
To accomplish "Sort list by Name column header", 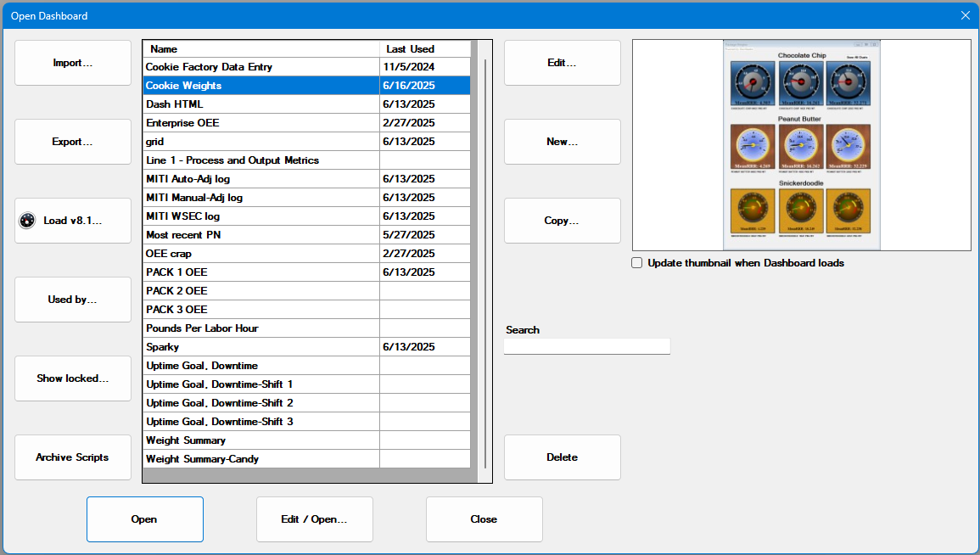I will [x=260, y=49].
